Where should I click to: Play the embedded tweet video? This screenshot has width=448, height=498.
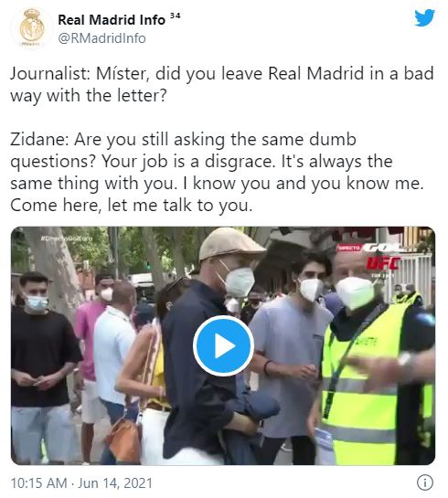(x=223, y=346)
